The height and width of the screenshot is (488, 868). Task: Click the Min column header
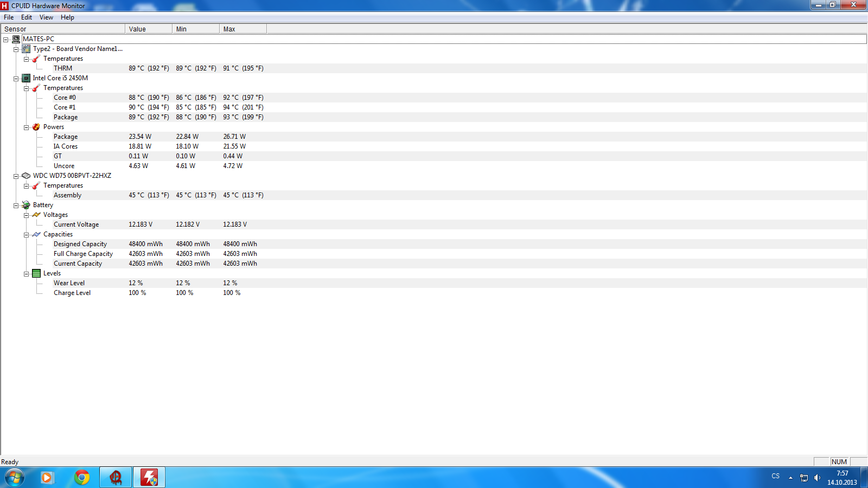(196, 29)
